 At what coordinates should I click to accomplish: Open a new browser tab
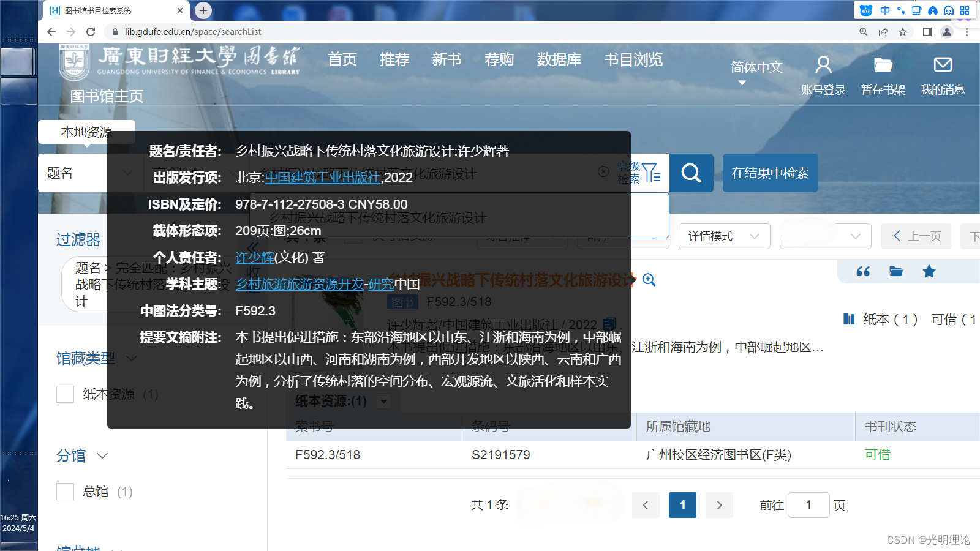click(203, 10)
